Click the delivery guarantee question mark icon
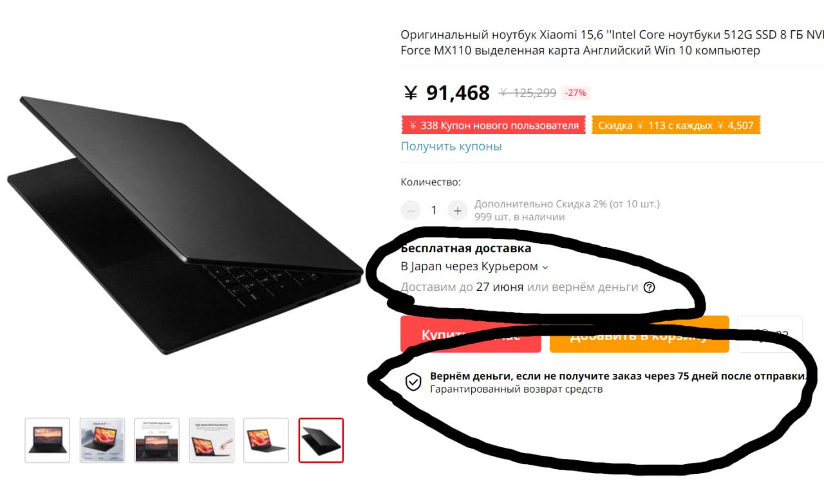The width and height of the screenshot is (824, 504). pyautogui.click(x=649, y=288)
